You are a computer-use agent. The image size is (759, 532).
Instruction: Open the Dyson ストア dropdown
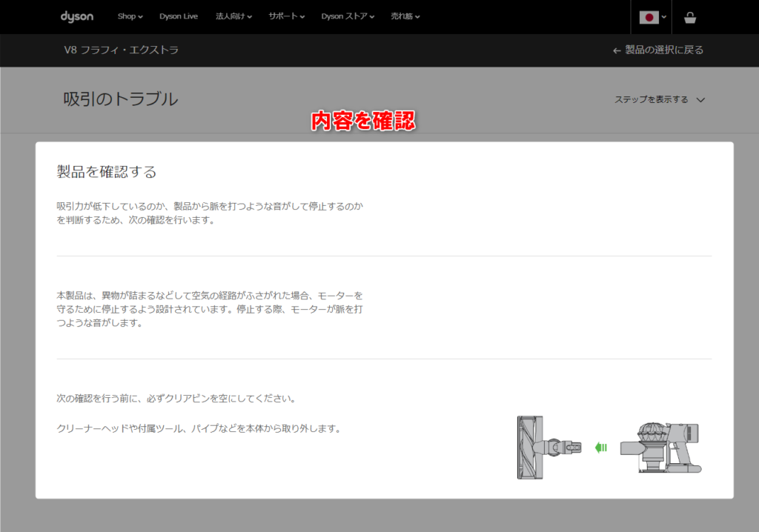[x=347, y=16]
